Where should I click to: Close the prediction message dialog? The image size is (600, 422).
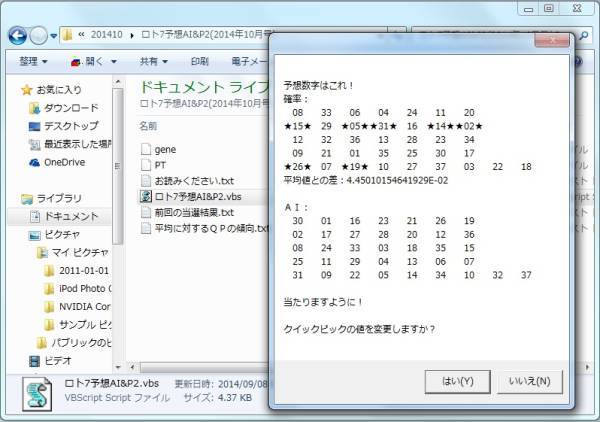coord(552,40)
